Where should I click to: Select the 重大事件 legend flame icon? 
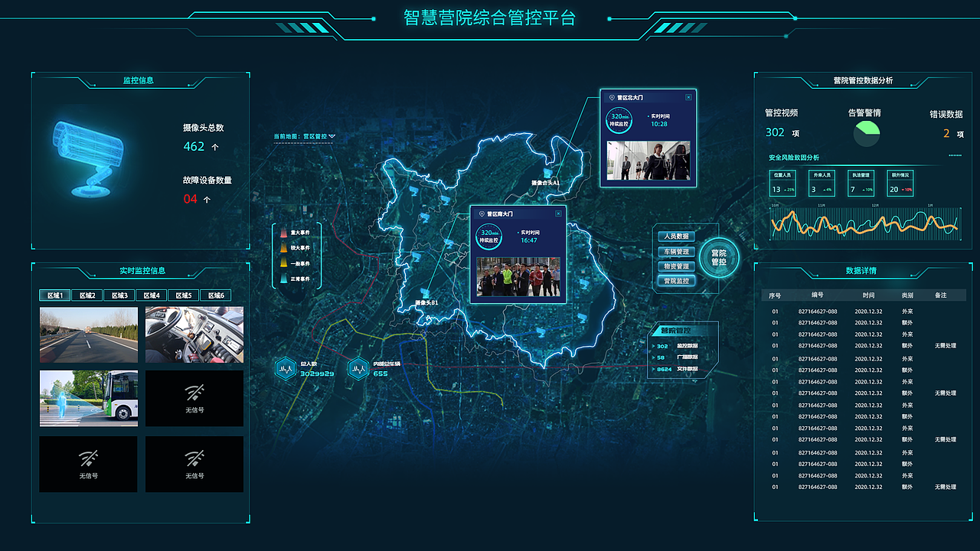click(x=283, y=233)
